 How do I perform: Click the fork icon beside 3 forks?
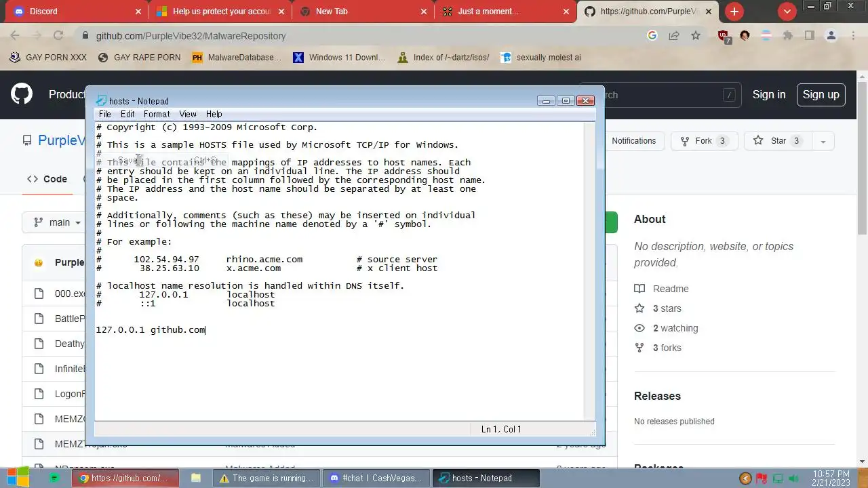click(639, 348)
